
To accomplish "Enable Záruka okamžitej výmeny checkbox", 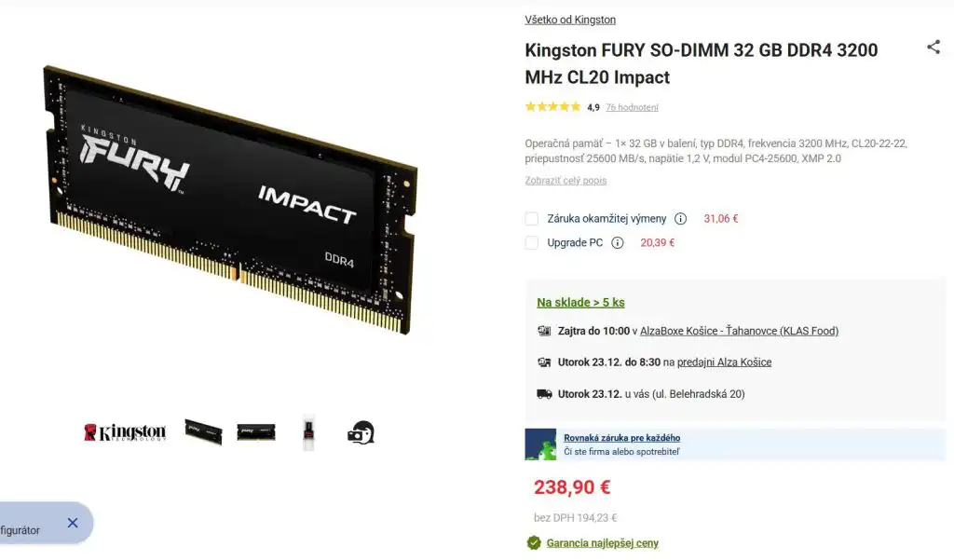I will pos(532,219).
